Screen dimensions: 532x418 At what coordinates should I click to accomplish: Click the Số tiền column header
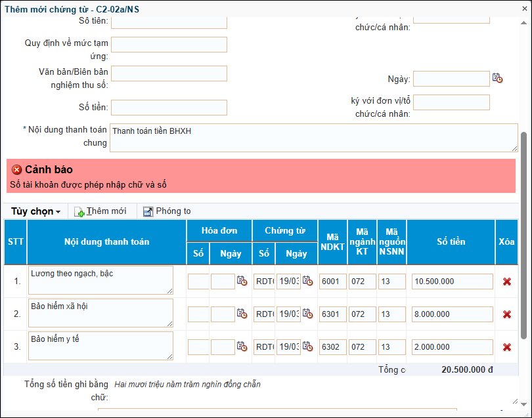tap(451, 242)
